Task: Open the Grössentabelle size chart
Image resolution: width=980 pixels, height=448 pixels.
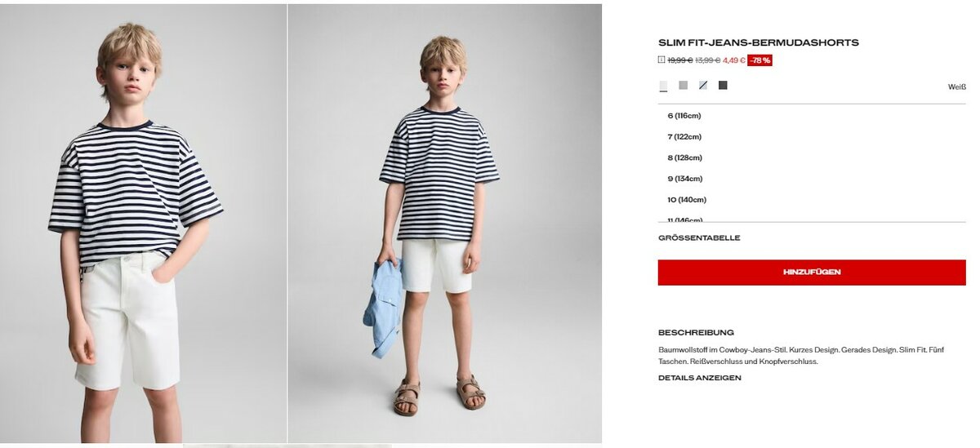Action: coord(699,238)
